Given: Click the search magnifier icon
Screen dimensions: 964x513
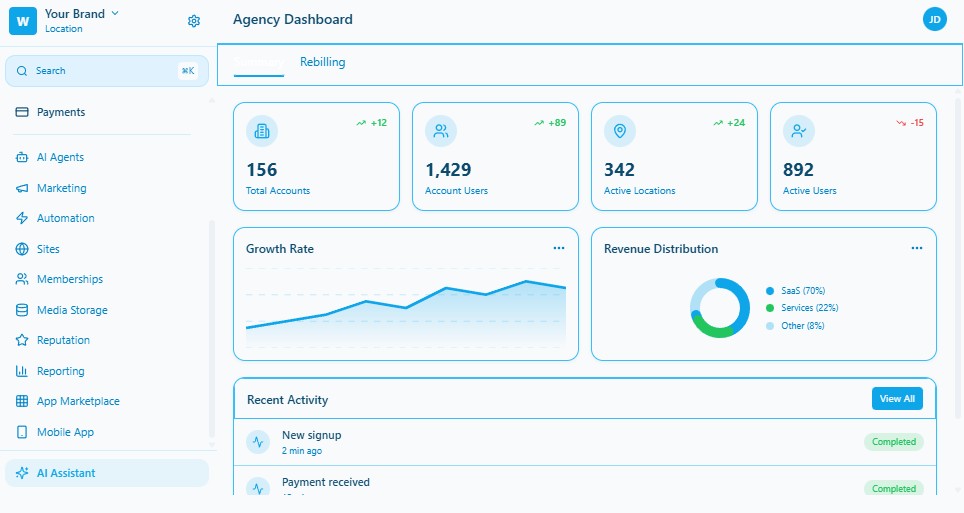Looking at the screenshot, I should pos(22,71).
